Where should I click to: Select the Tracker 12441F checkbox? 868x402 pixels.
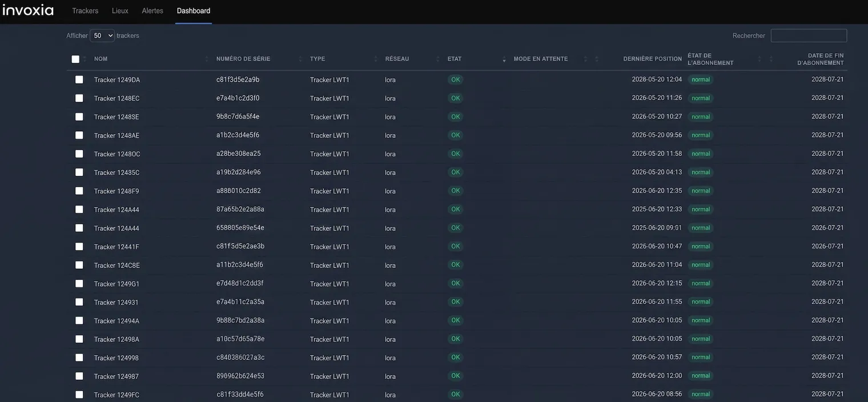(x=79, y=247)
